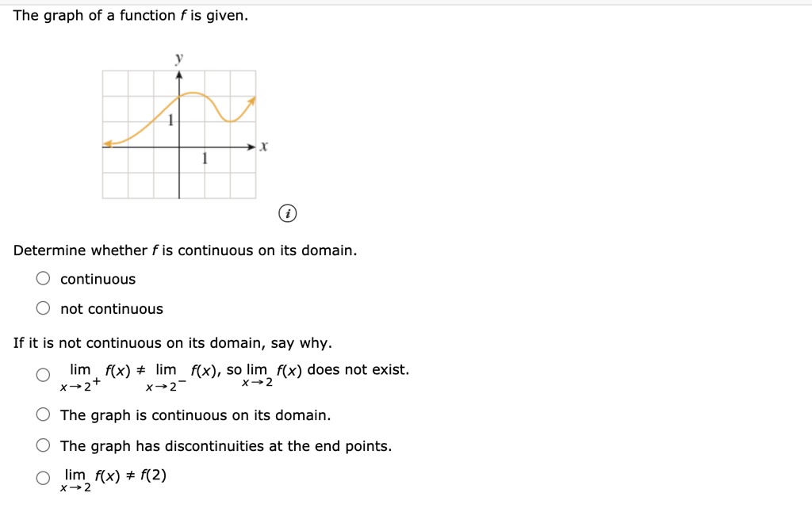Click the graph of function f
Screen dimensions: 812x527
point(178,133)
